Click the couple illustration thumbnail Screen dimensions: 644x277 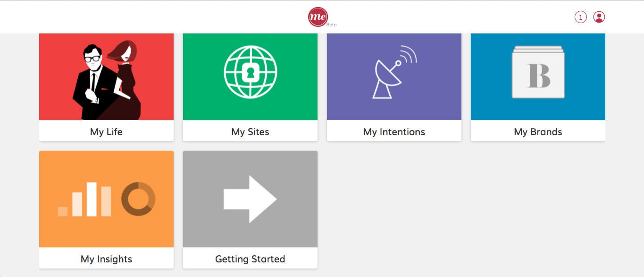(106, 78)
